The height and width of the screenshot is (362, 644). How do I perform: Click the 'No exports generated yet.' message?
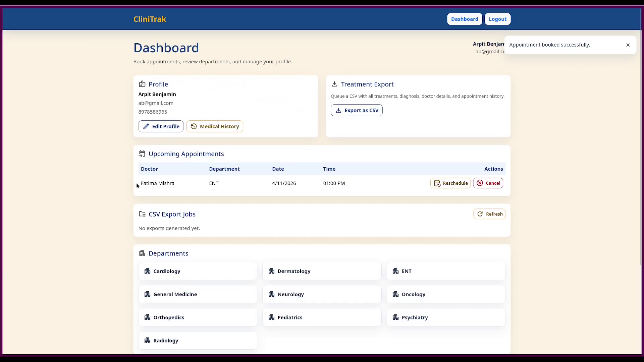click(169, 228)
